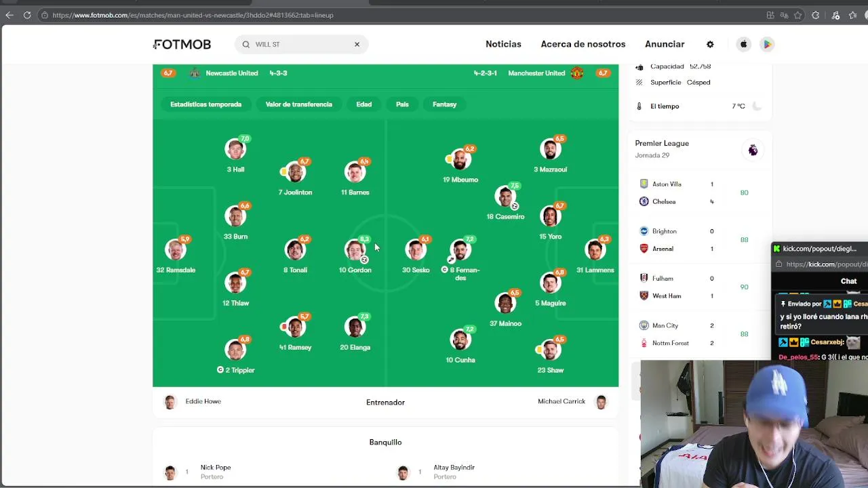Image resolution: width=868 pixels, height=488 pixels.
Task: Clear the search field with the X
Action: [357, 44]
